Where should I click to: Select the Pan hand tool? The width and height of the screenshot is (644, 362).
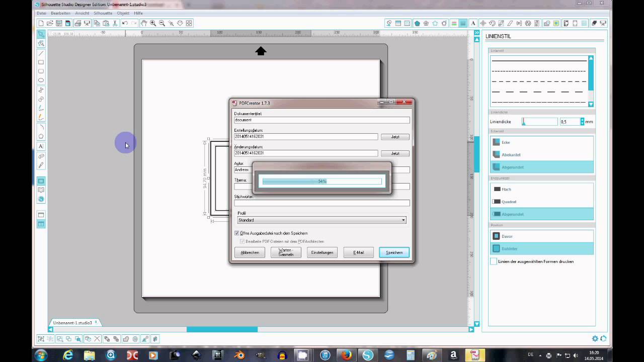pos(144,23)
